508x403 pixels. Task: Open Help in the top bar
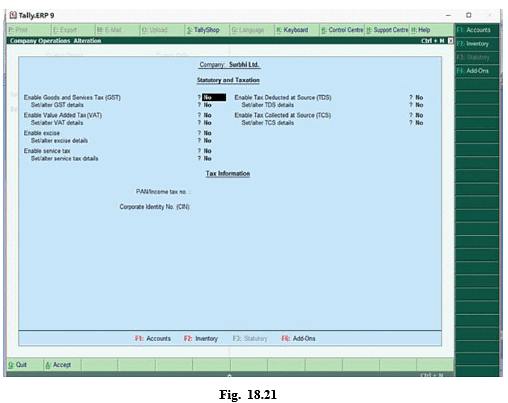431,30
